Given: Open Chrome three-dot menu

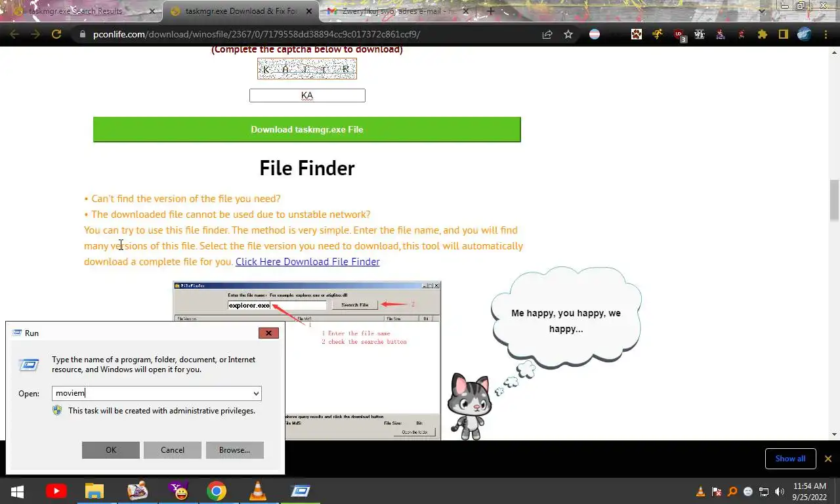Looking at the screenshot, I should pyautogui.click(x=826, y=34).
